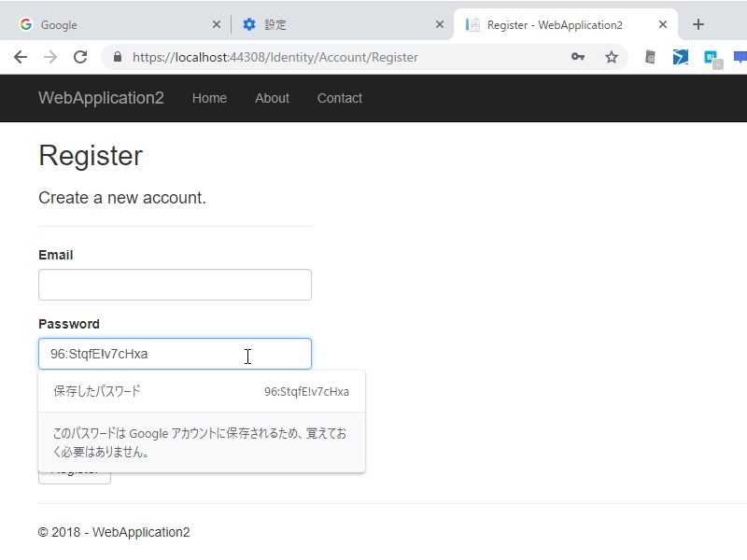Image resolution: width=747 pixels, height=560 pixels.
Task: Open the BL extension icon
Action: [710, 57]
